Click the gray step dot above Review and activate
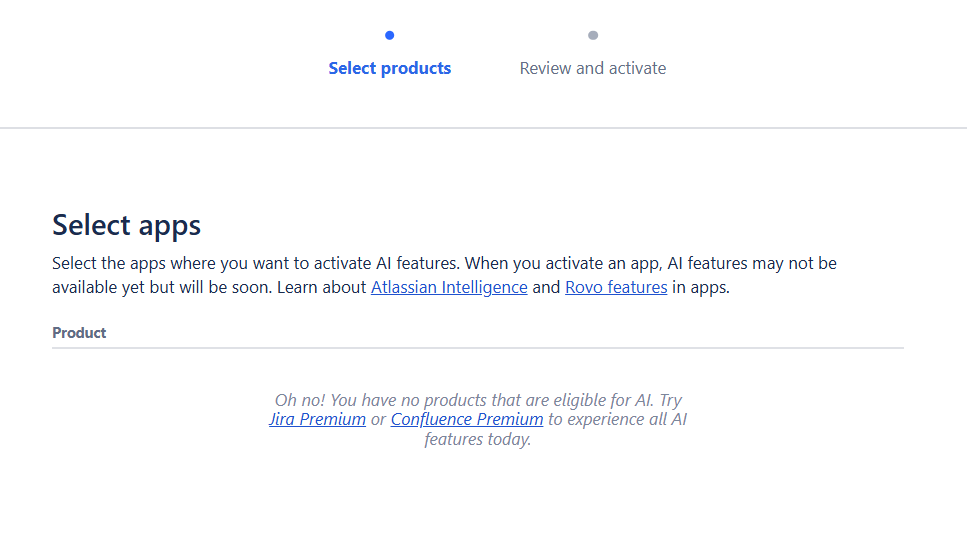The image size is (967, 536). 593,35
